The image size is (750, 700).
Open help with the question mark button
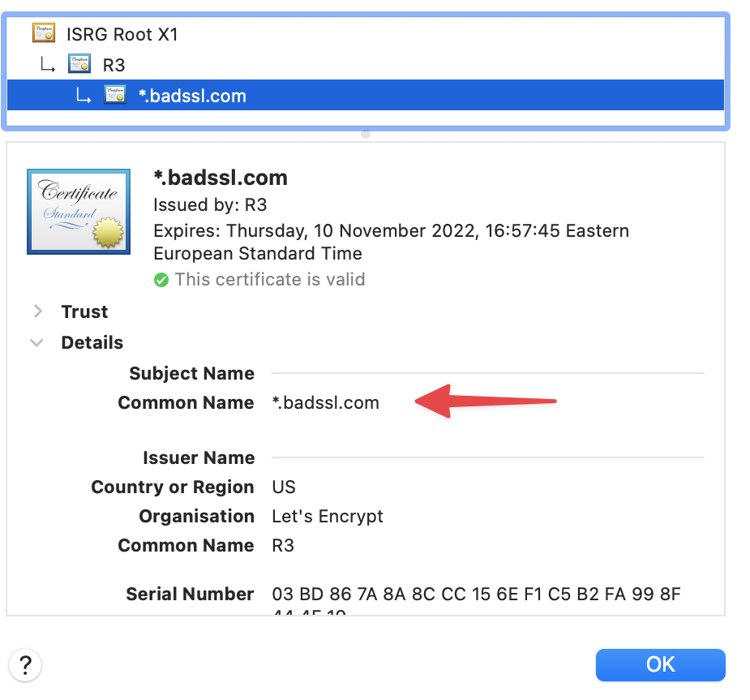click(25, 664)
